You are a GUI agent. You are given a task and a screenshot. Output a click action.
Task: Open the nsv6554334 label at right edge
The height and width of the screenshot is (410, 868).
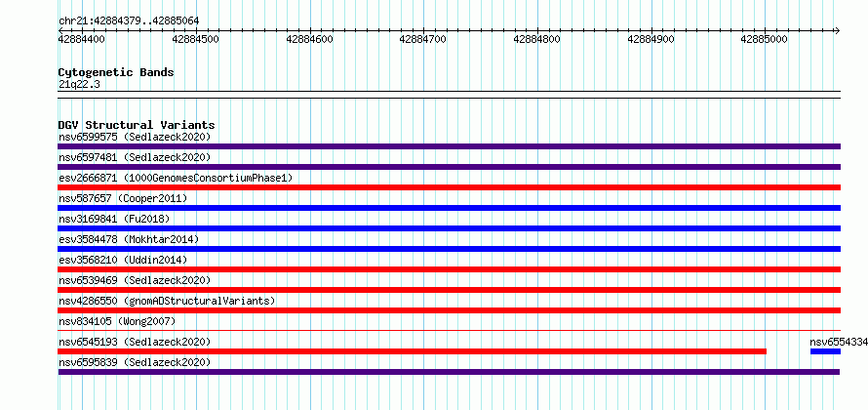coord(839,342)
